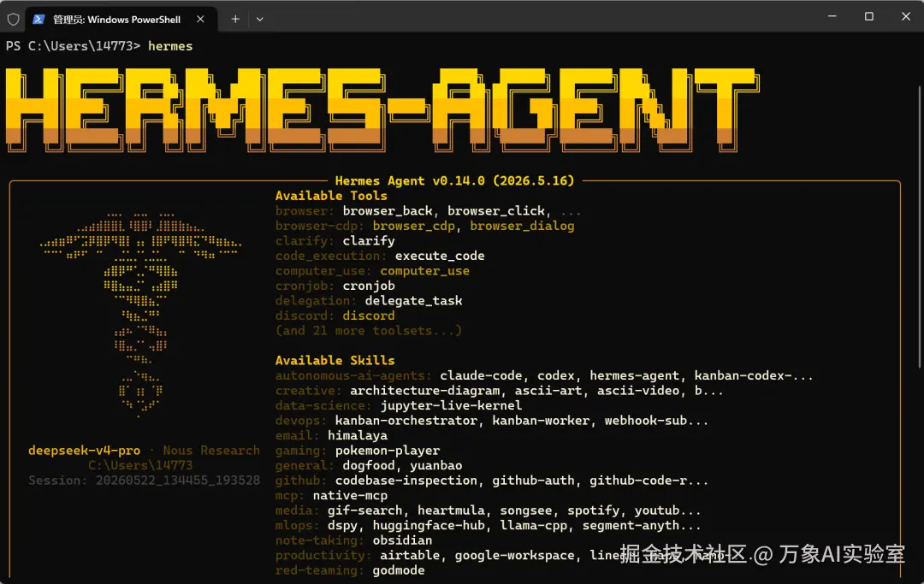This screenshot has height=584, width=924.
Task: Click 'huggingface-hub' skill name
Action: [429, 526]
